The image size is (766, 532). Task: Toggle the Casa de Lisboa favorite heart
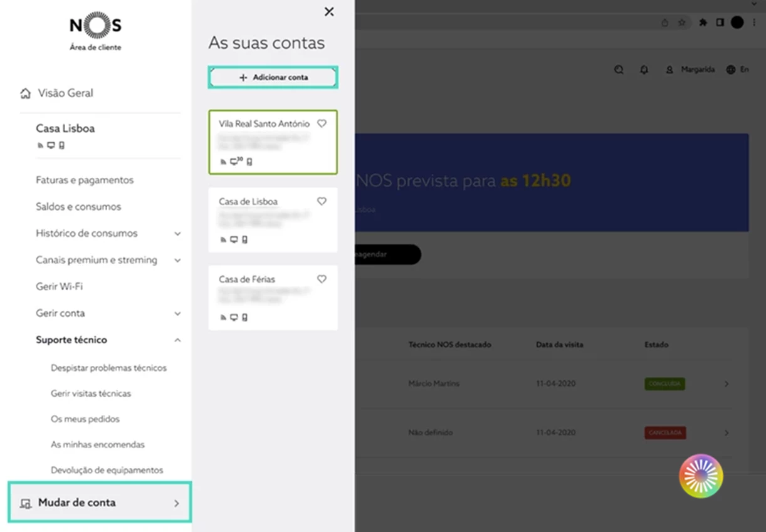(322, 201)
